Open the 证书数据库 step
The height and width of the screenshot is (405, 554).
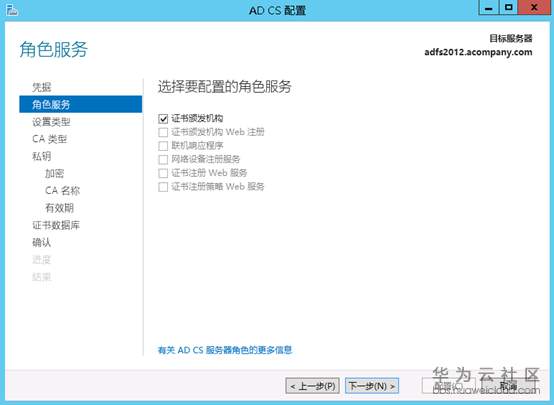point(56,225)
